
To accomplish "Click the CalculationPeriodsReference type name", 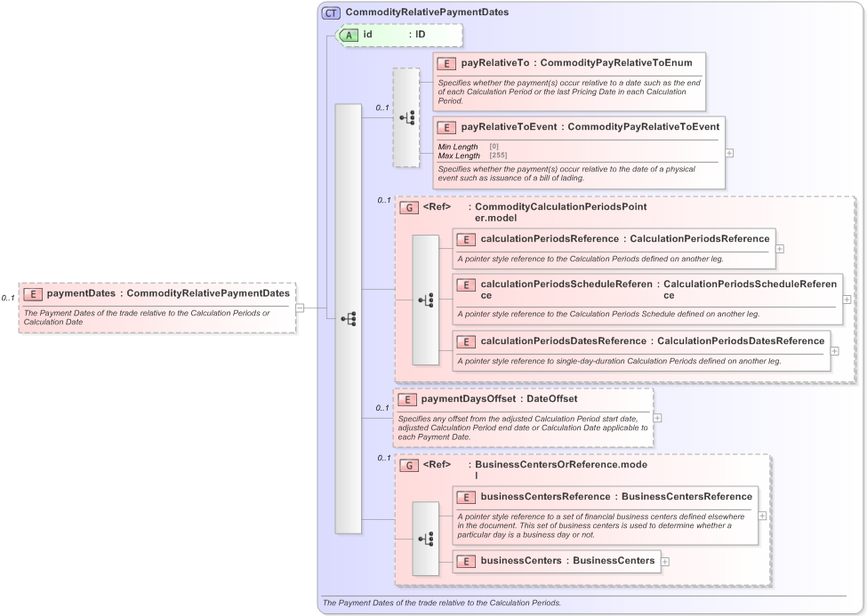I will pos(700,238).
